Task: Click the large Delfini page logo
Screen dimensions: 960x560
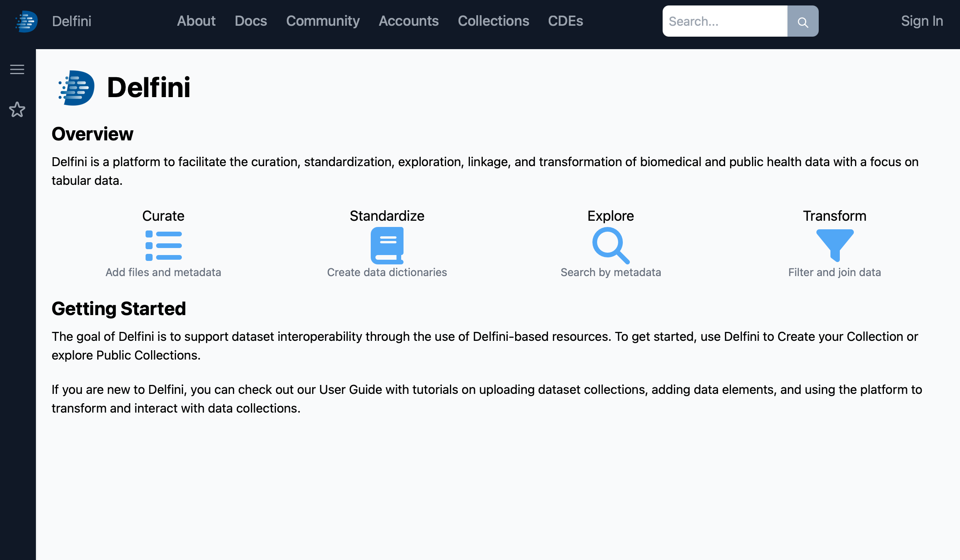Action: click(76, 88)
